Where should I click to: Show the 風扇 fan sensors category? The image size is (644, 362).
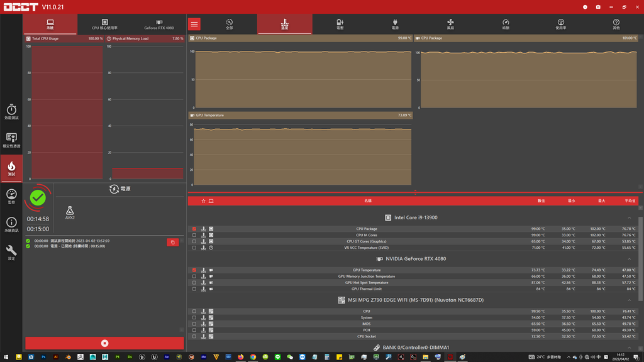450,24
